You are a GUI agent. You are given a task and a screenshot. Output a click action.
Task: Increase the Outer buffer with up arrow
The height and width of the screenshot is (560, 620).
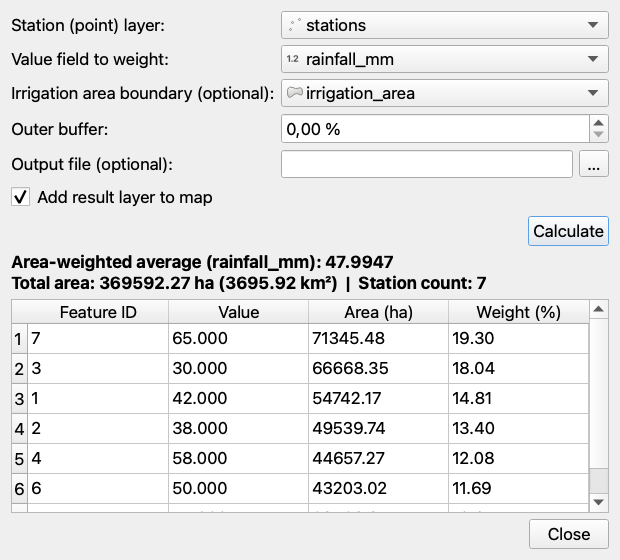[x=599, y=123]
